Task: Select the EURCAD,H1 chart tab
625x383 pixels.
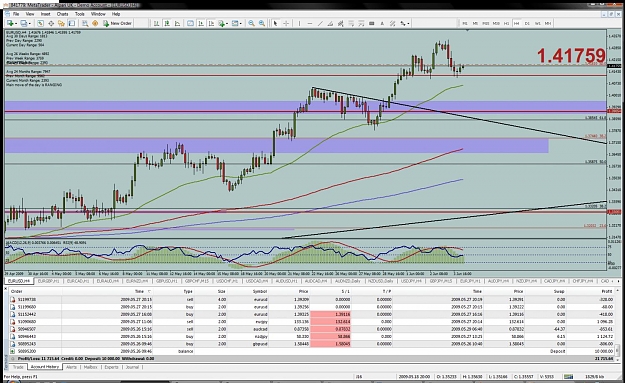Action: click(78, 281)
